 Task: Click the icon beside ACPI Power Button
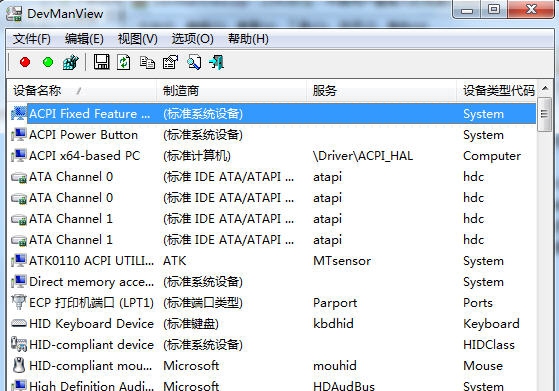click(19, 135)
